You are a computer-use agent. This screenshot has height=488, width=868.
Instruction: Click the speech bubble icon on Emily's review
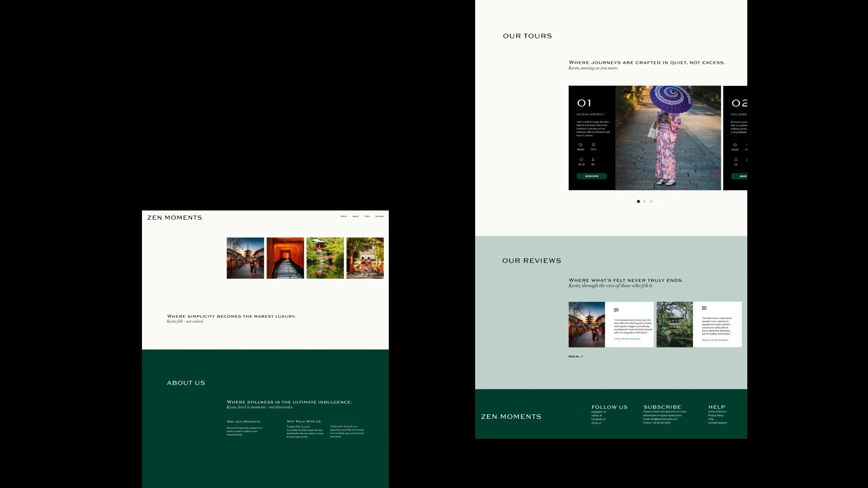click(616, 310)
